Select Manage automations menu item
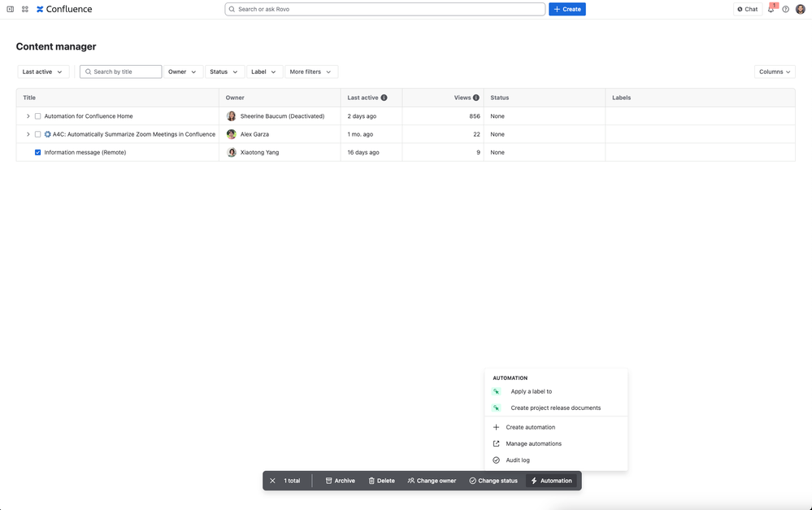This screenshot has height=510, width=812. (556, 443)
